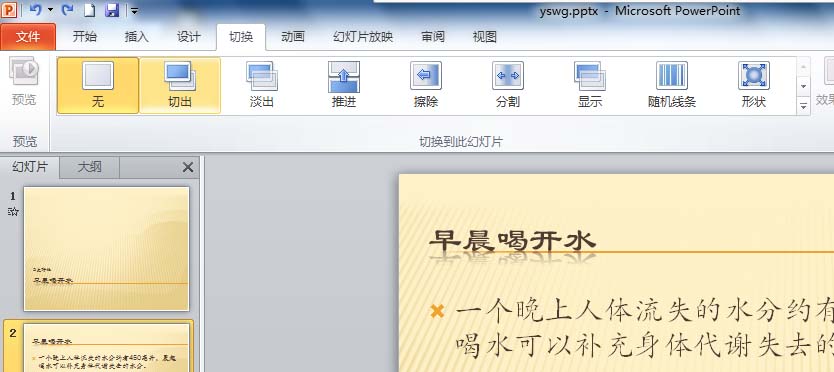Close the slide thumbnails pane
The width and height of the screenshot is (834, 372).
coord(188,168)
